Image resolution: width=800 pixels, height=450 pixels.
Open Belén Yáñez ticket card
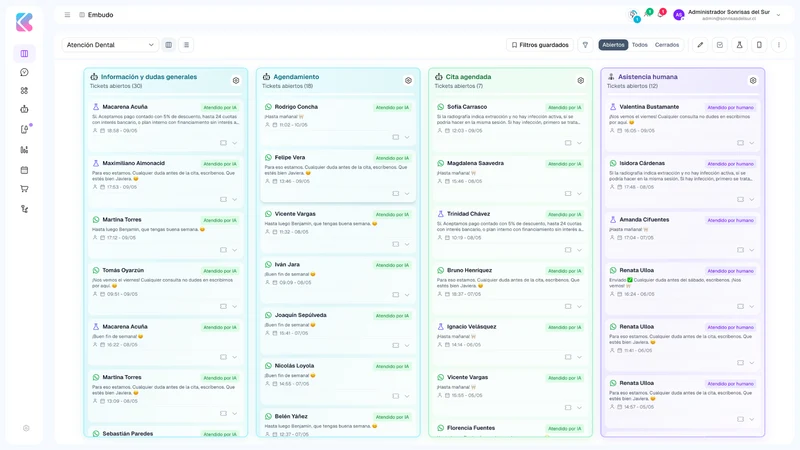tap(338, 423)
